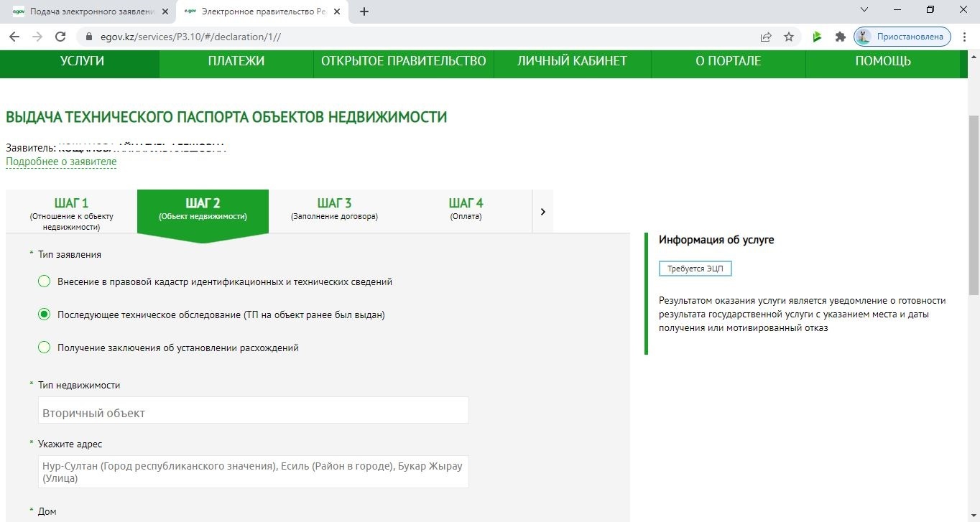Reload the egov.kz page
This screenshot has height=522, width=980.
61,37
